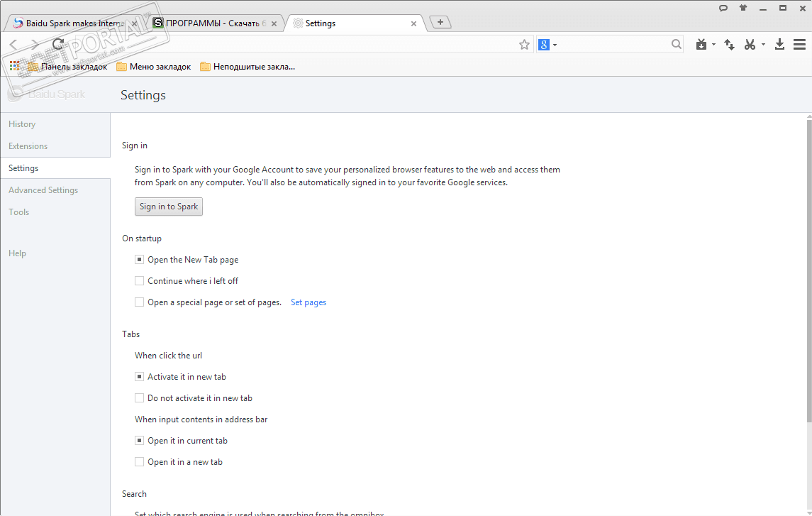Viewport: 812px width, 516px height.
Task: Choose Do not activate it in new tab
Action: [x=139, y=398]
